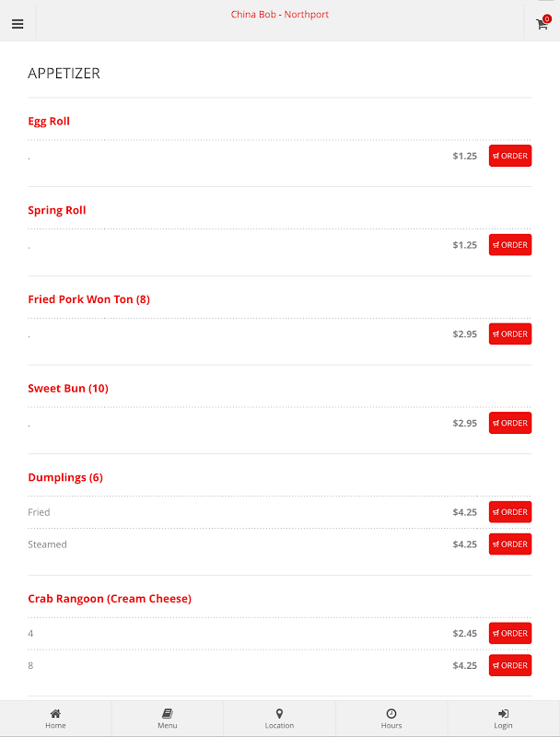
Task: Order 4-piece Crab Rangoon
Action: coord(510,633)
